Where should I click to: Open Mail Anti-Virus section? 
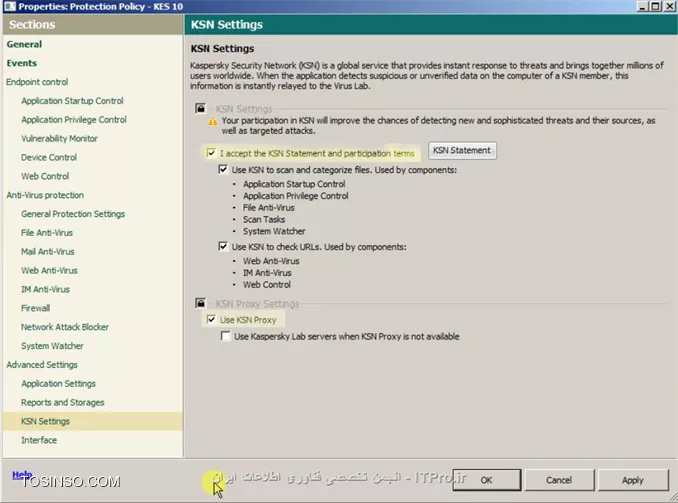[x=48, y=252]
